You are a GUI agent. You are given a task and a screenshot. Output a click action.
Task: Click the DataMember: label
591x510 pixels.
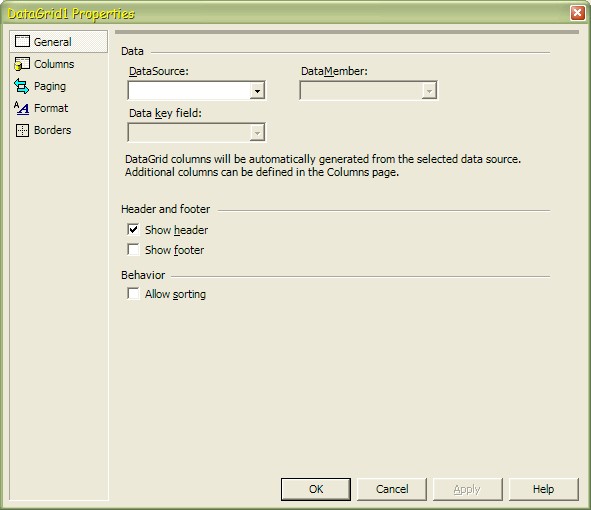tap(334, 71)
